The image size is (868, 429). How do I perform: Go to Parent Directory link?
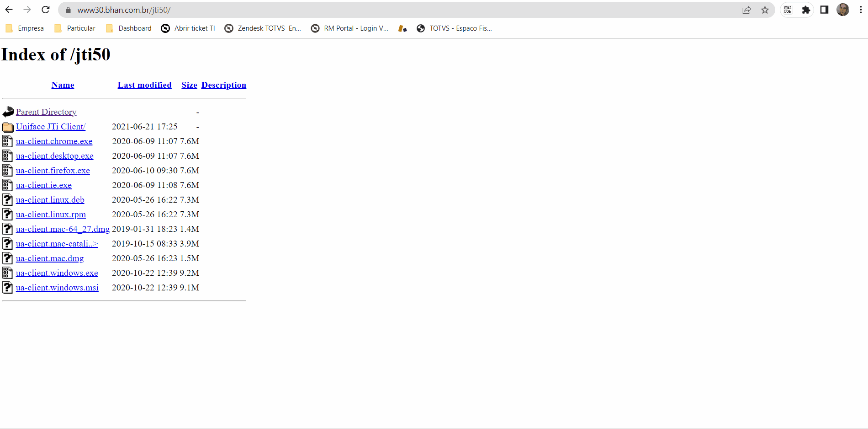point(46,112)
